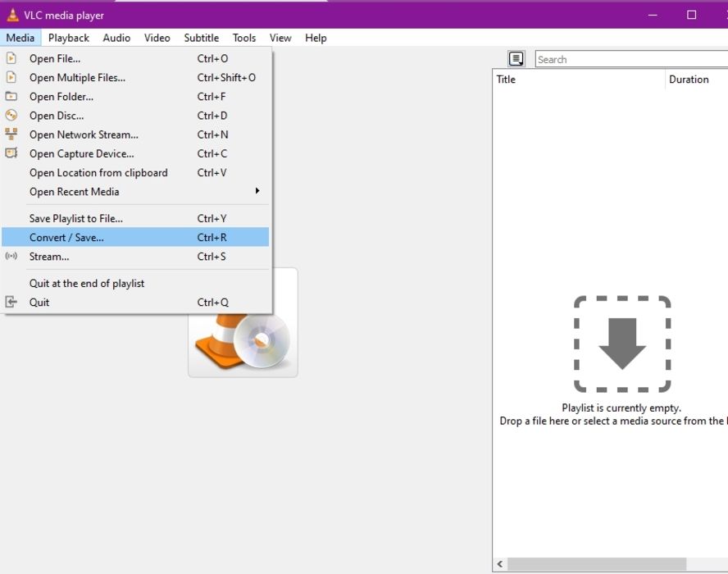Toggle Quit at the end of playlist
This screenshot has height=574, width=728.
click(x=135, y=283)
